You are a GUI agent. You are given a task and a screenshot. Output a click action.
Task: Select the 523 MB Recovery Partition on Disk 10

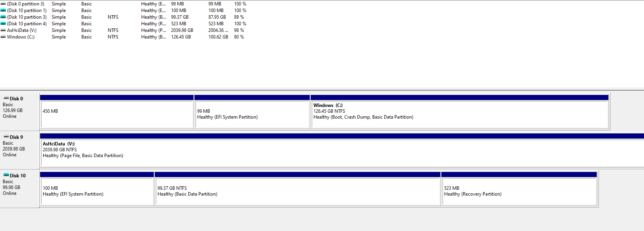pos(519,189)
